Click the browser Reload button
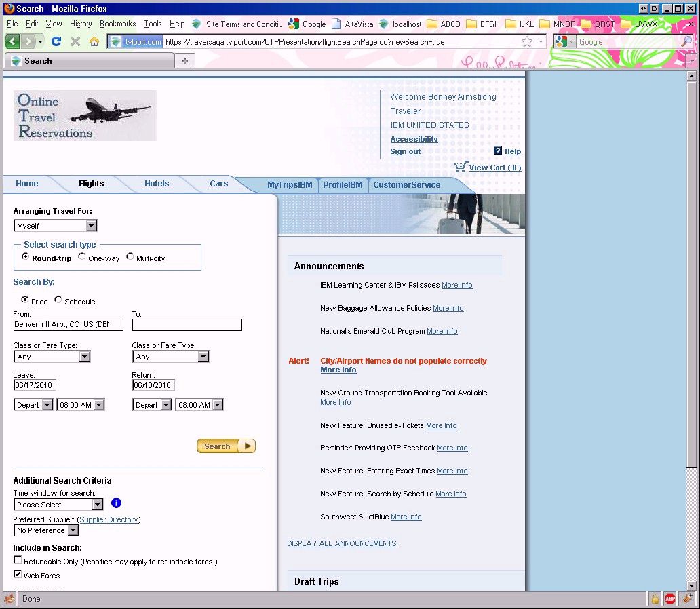Screen dimensions: 700x609 56,41
